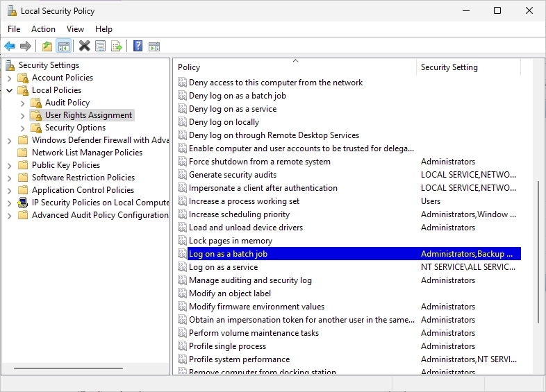Open the blue Help question mark icon
The width and height of the screenshot is (546, 392).
(x=138, y=46)
